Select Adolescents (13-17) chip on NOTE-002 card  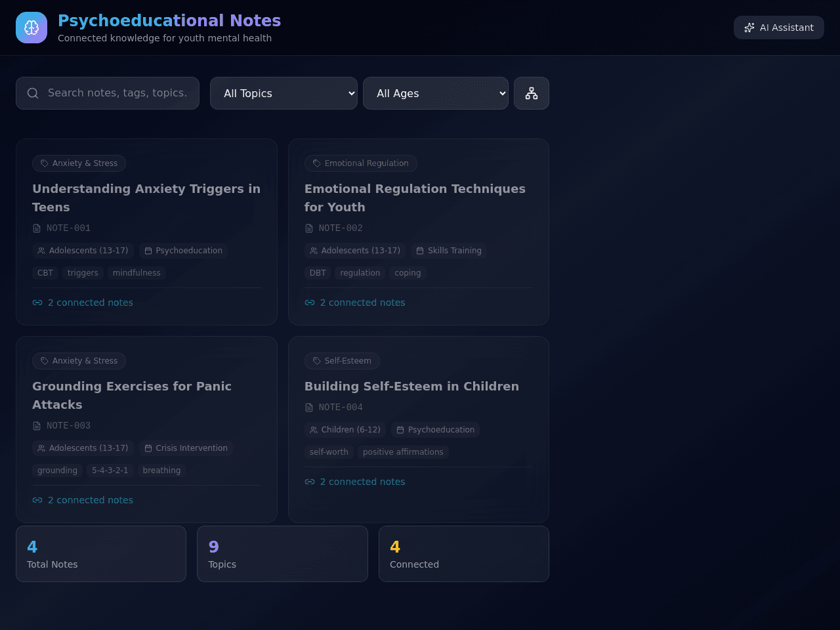[x=355, y=251]
